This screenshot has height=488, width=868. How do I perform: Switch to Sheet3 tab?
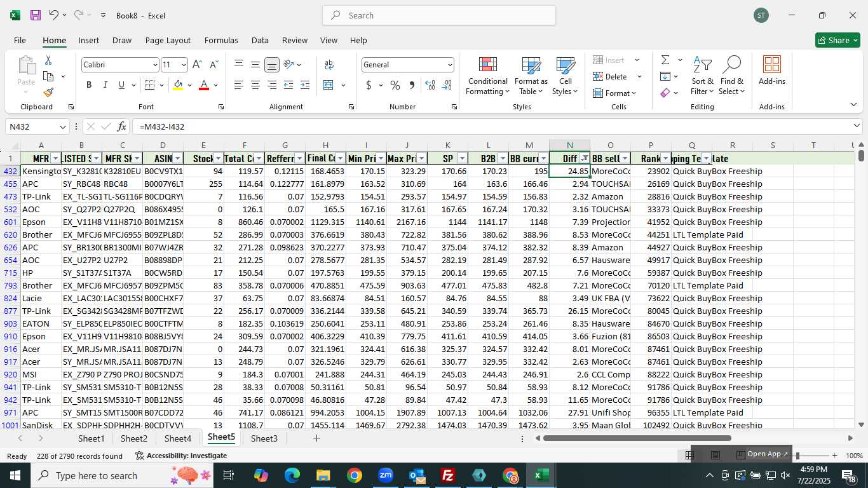264,438
